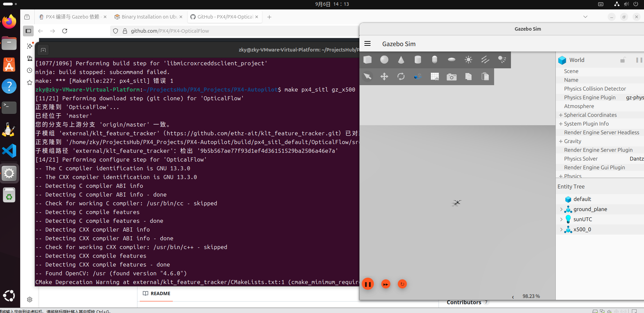Screen dimensions: 644x313
Task: Select the default world entity
Action: (582, 199)
